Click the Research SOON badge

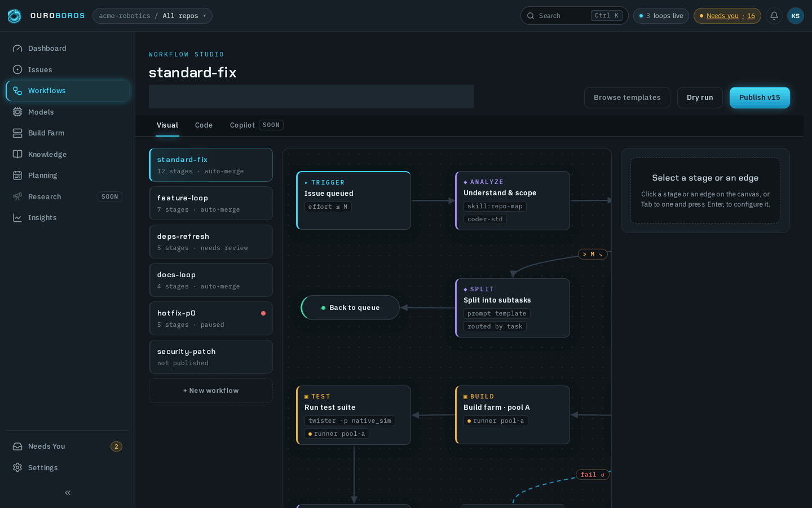click(x=110, y=197)
